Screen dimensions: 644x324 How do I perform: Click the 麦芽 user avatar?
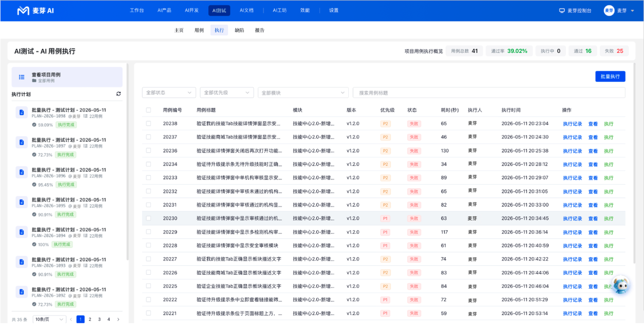609,11
